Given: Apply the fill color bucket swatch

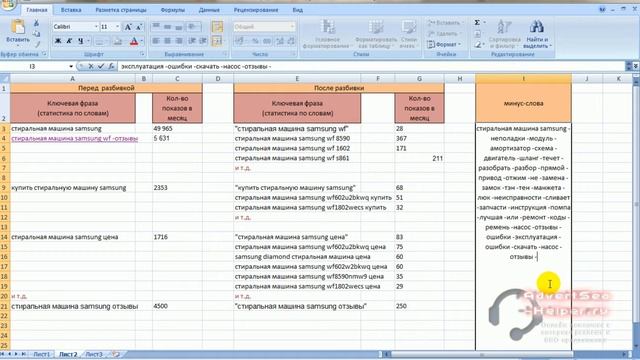Looking at the screenshot, I should [x=117, y=41].
